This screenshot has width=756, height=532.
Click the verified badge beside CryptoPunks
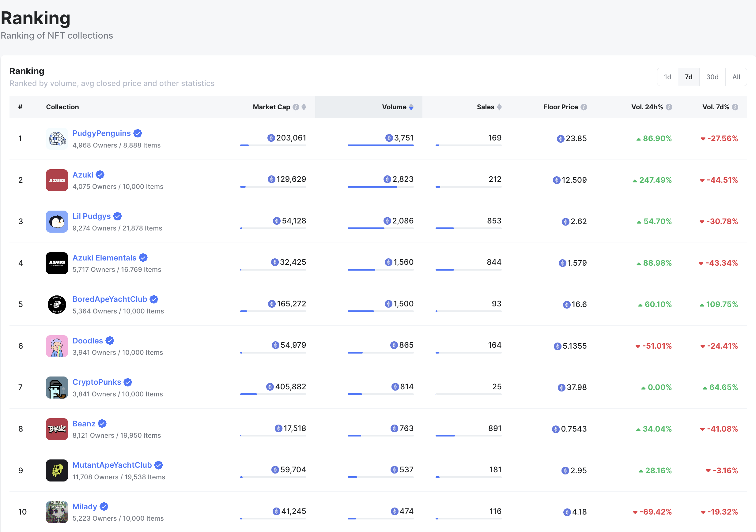(128, 382)
